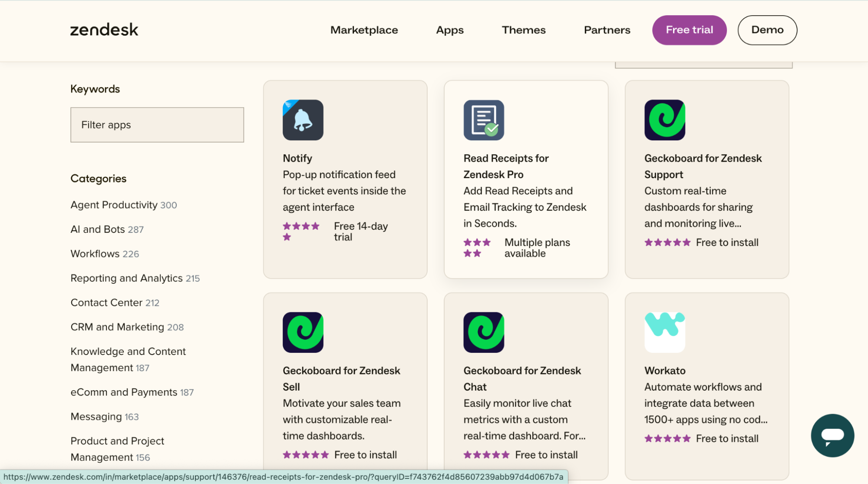Click star rating on Geckoboard Sell card
868x484 pixels.
pyautogui.click(x=306, y=455)
